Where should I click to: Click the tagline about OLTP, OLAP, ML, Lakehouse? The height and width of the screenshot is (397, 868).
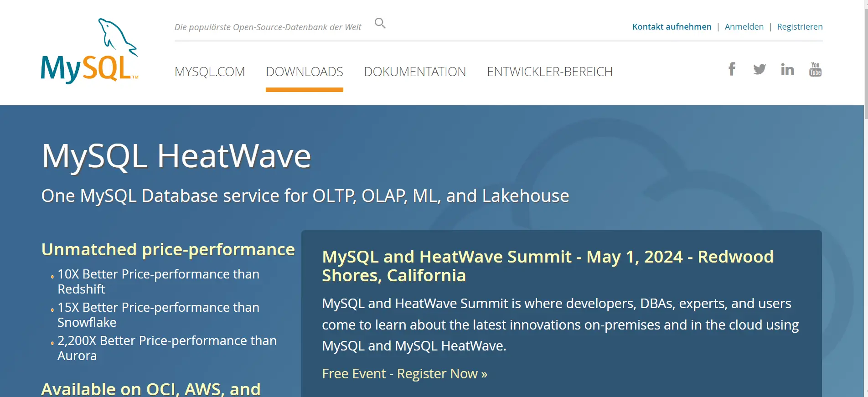pos(305,196)
